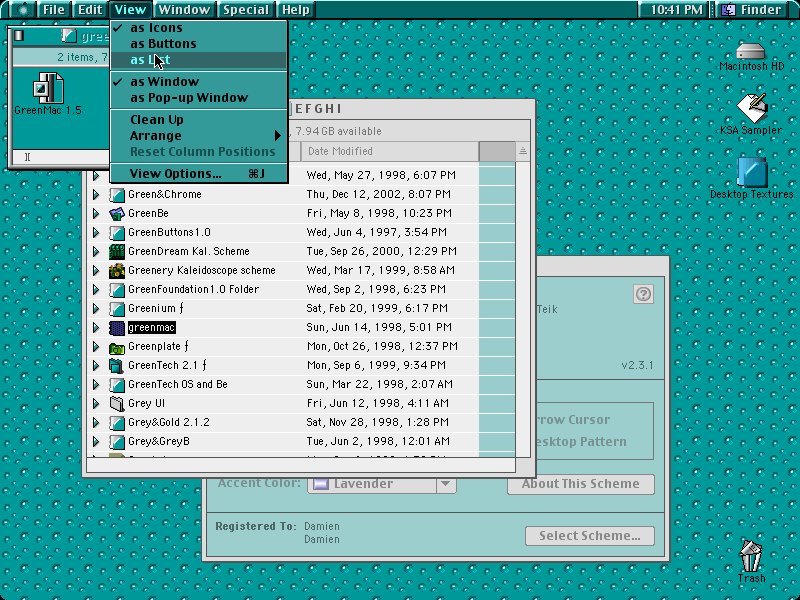Click the Trash can icon

pyautogui.click(x=751, y=556)
